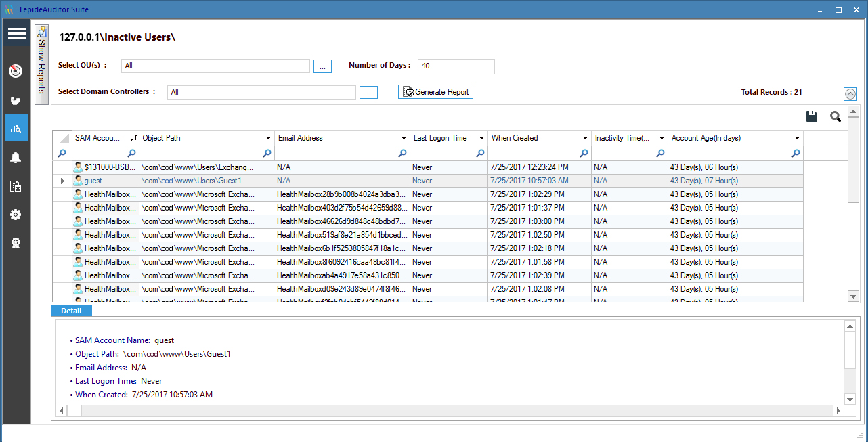
Task: Browse OUs with the ellipsis button
Action: (322, 66)
